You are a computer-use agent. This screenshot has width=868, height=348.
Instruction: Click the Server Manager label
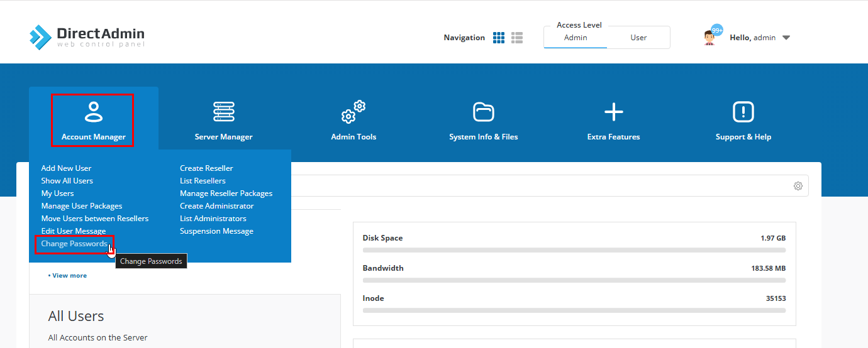223,137
